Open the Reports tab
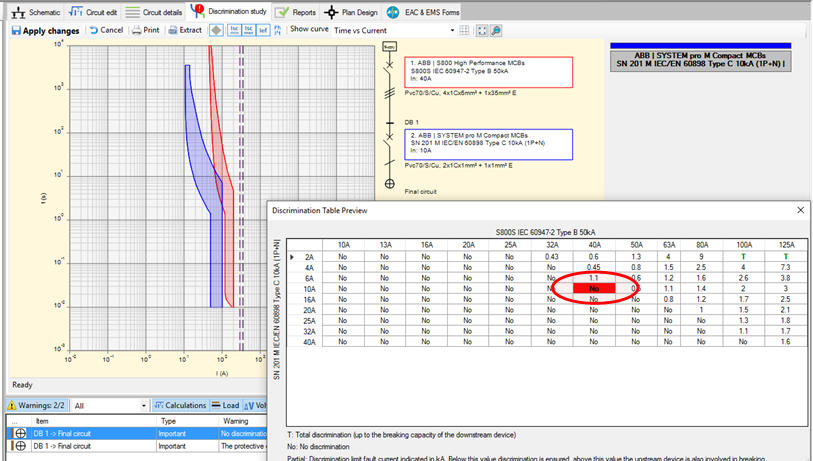This screenshot has width=813, height=461. [296, 12]
